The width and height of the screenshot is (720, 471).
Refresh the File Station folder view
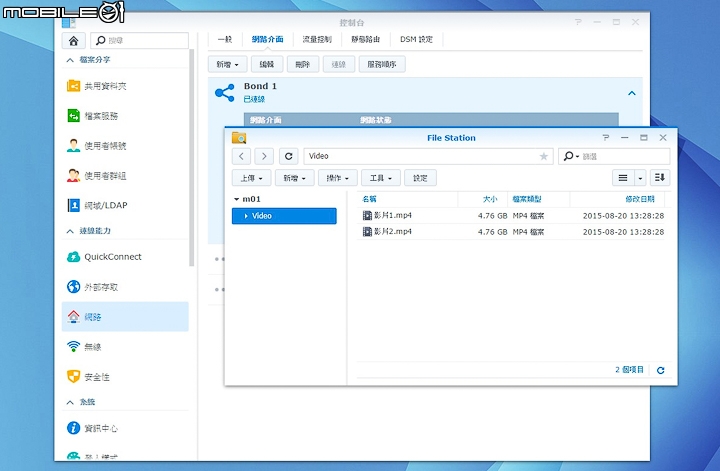[288, 156]
